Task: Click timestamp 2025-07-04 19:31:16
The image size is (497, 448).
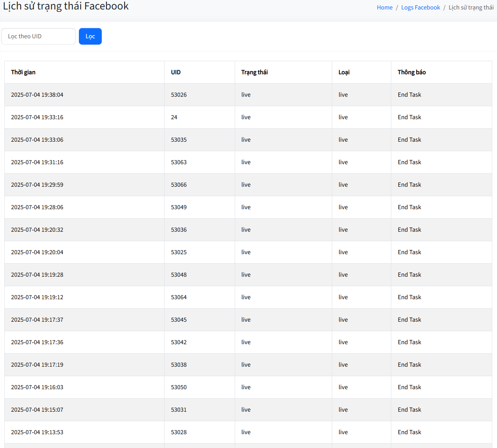Action: pyautogui.click(x=37, y=162)
